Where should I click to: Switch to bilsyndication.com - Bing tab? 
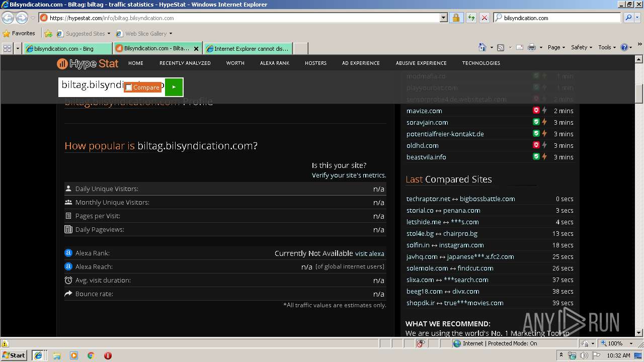(x=67, y=48)
